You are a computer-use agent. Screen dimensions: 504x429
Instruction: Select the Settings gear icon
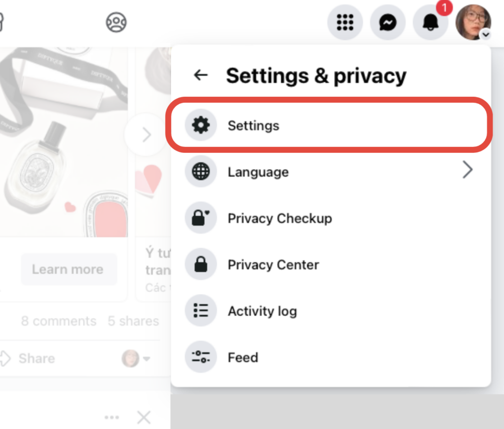click(x=200, y=126)
